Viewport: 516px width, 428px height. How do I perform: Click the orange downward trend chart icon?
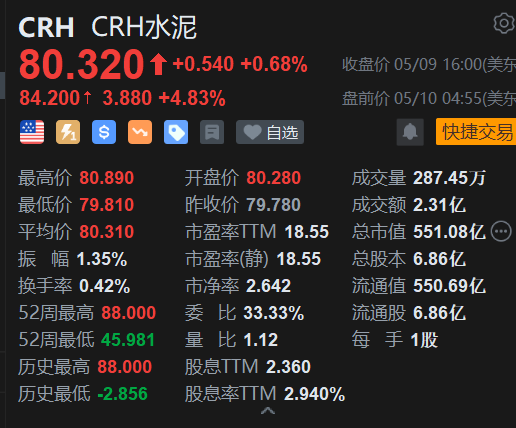click(x=140, y=132)
